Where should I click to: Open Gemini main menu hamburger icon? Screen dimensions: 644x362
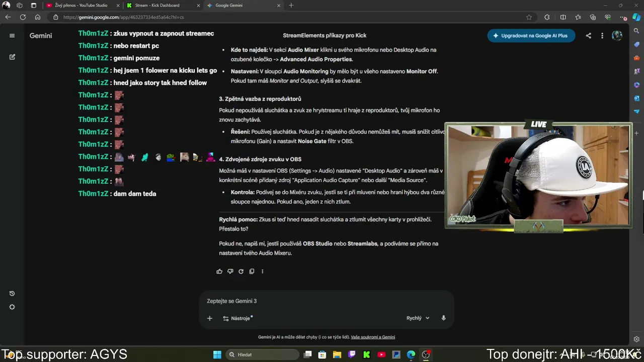[x=12, y=36]
